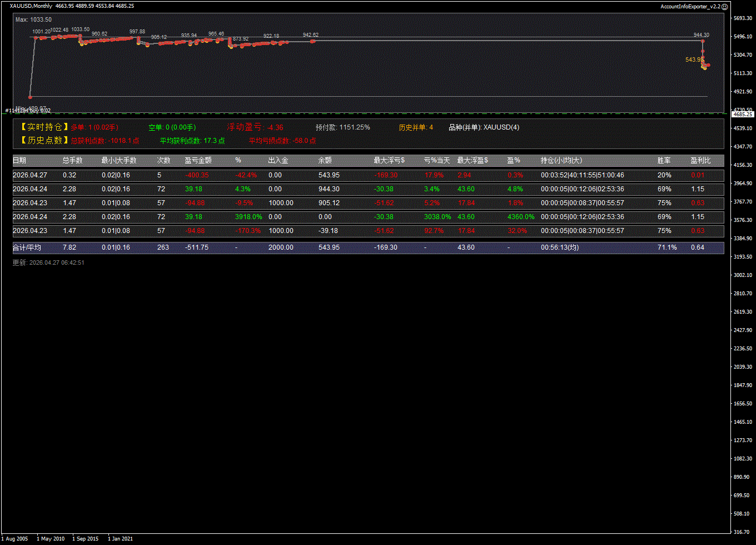Click the XAUUSD,Monthly chart title

[31, 6]
